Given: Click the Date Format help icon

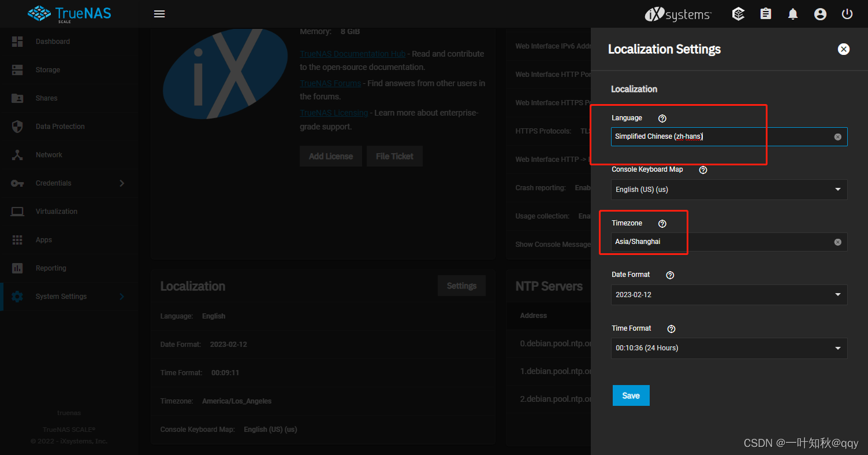Looking at the screenshot, I should pyautogui.click(x=670, y=275).
